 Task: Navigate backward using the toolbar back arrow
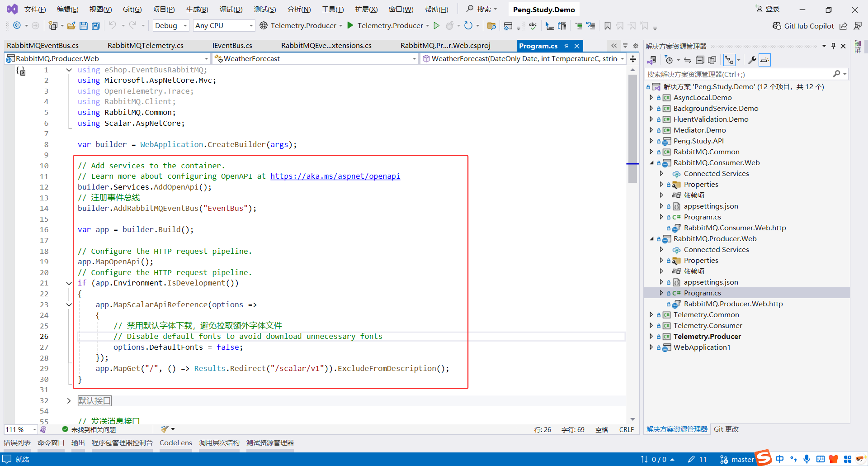[x=17, y=26]
